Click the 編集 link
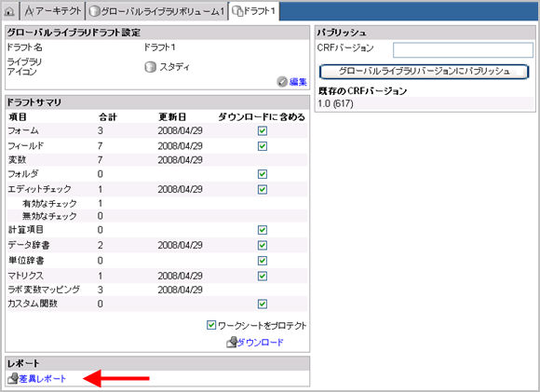The image size is (540, 392). [298, 82]
